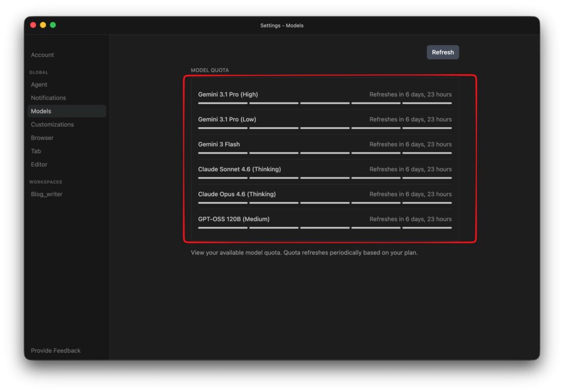Click the Provide Feedback link
The image size is (564, 392).
pyautogui.click(x=56, y=351)
